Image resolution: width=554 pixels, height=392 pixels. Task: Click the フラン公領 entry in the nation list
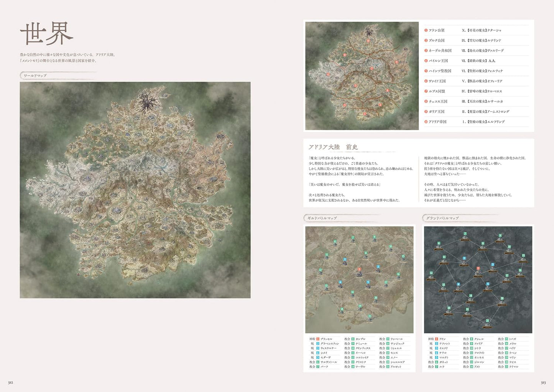pos(436,30)
